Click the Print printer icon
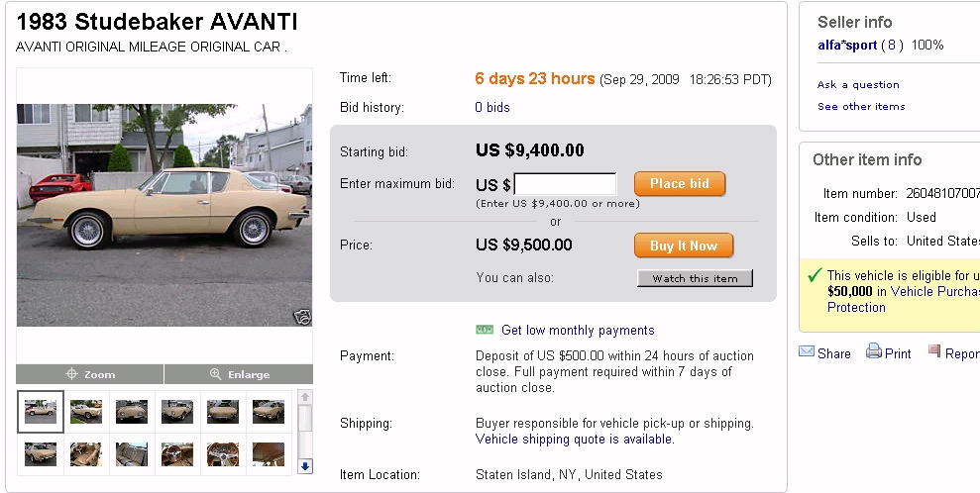Screen dimensions: 980x493 click(x=873, y=352)
